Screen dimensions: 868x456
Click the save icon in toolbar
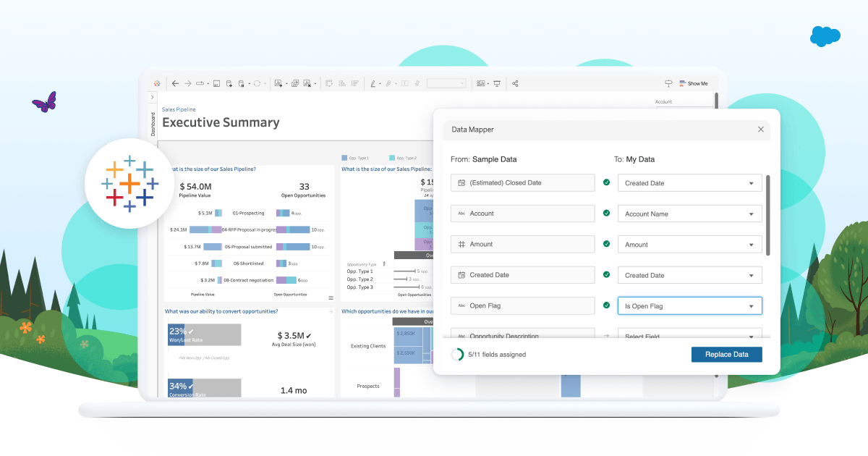pyautogui.click(x=216, y=84)
